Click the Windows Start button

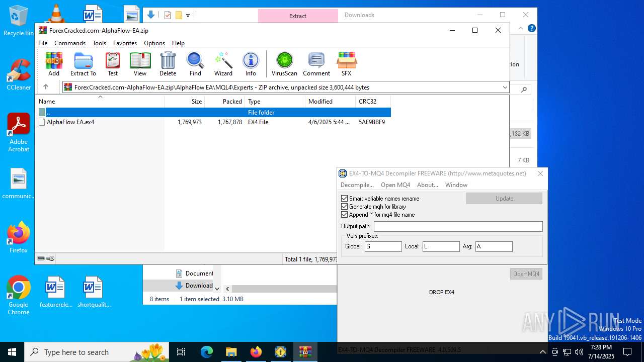pyautogui.click(x=12, y=352)
